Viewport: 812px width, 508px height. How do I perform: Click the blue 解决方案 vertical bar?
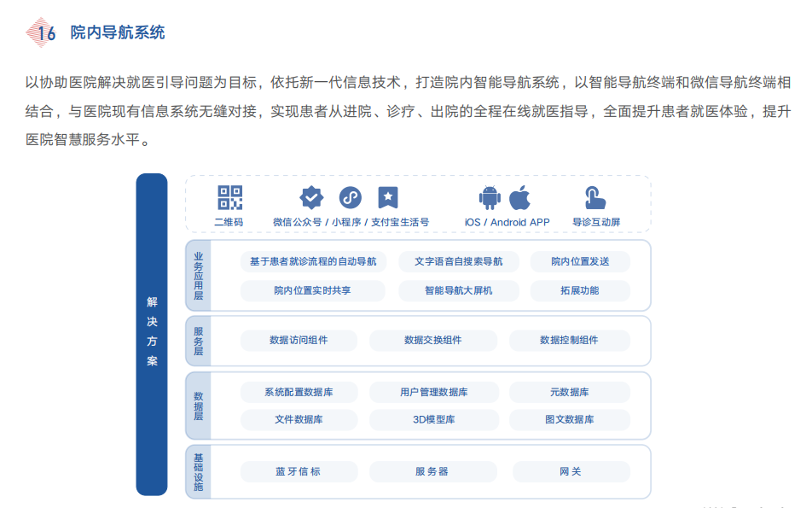click(x=152, y=333)
